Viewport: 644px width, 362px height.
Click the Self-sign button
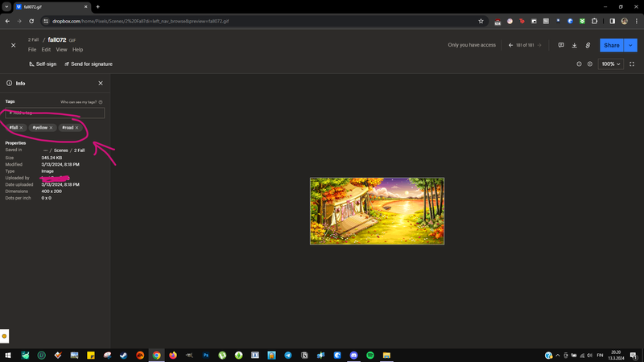[x=43, y=64]
